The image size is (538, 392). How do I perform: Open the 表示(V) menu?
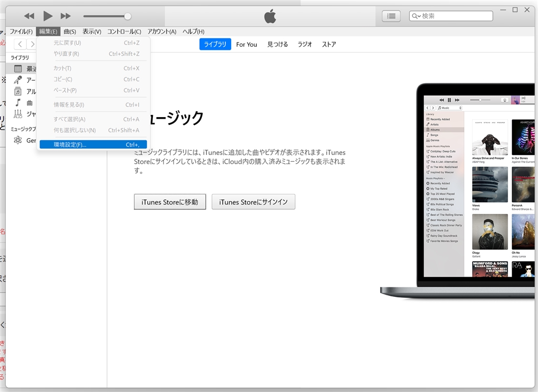tap(91, 32)
